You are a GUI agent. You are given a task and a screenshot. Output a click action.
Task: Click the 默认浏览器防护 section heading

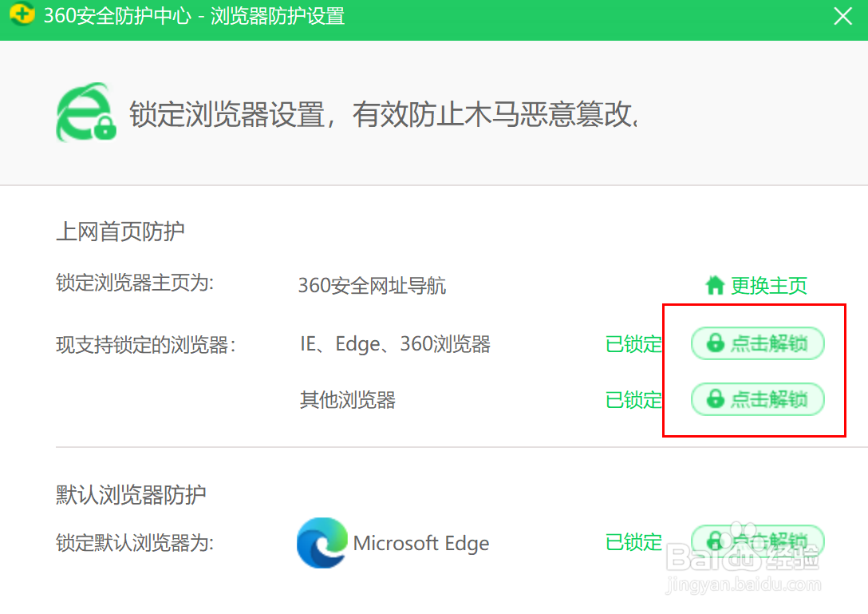(131, 494)
